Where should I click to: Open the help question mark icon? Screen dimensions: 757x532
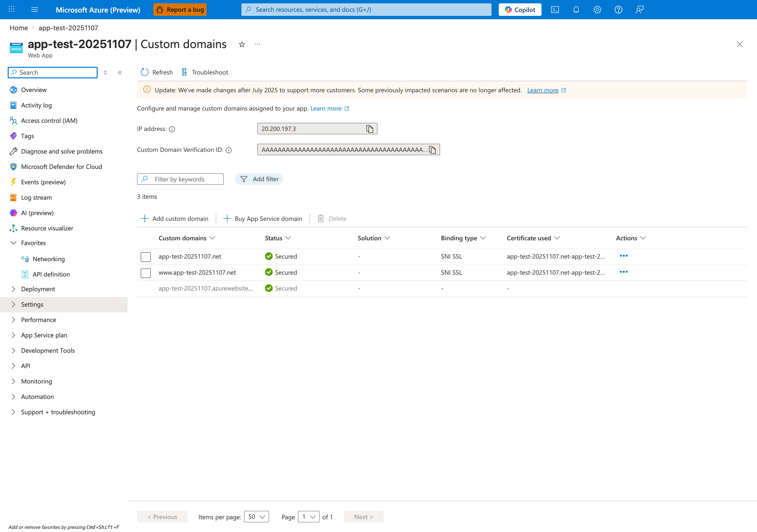(618, 10)
